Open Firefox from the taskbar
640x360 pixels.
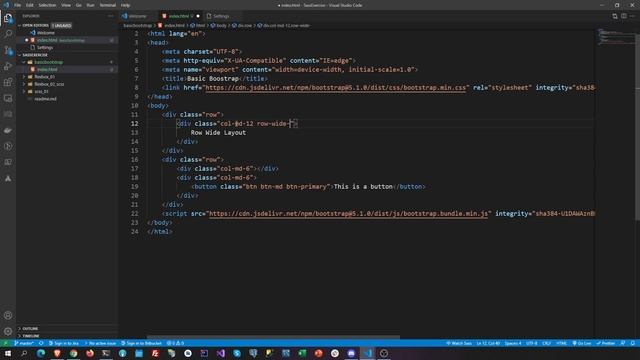pos(90,353)
